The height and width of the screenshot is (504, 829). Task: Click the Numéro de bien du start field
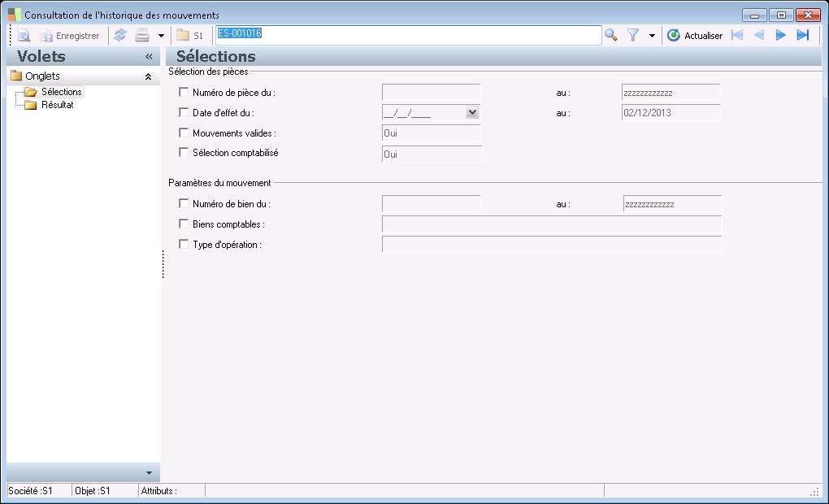click(431, 203)
